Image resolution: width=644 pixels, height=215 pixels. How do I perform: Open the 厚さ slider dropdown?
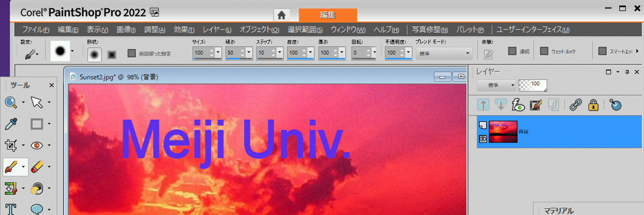(x=342, y=52)
